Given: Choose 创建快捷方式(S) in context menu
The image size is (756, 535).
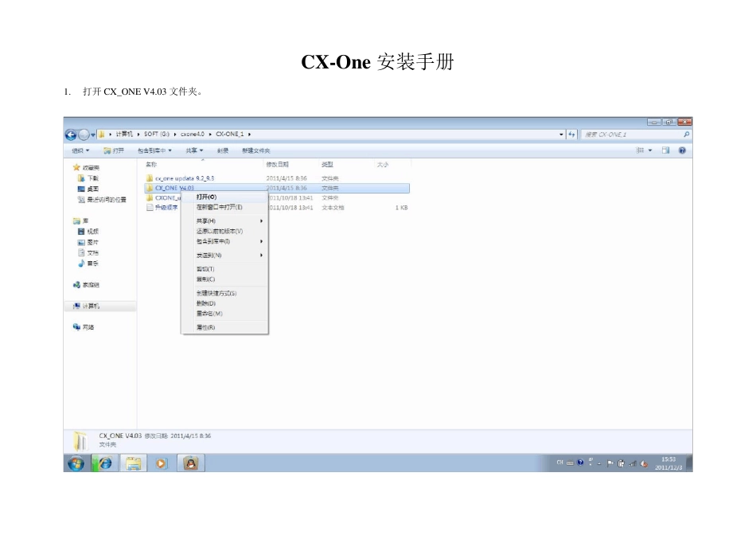Looking at the screenshot, I should coord(224,293).
